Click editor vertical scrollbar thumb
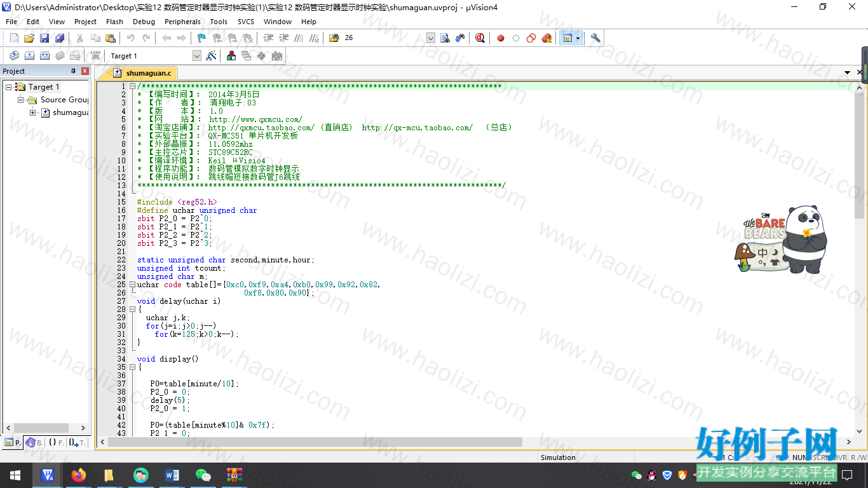The height and width of the screenshot is (488, 868). click(x=860, y=156)
